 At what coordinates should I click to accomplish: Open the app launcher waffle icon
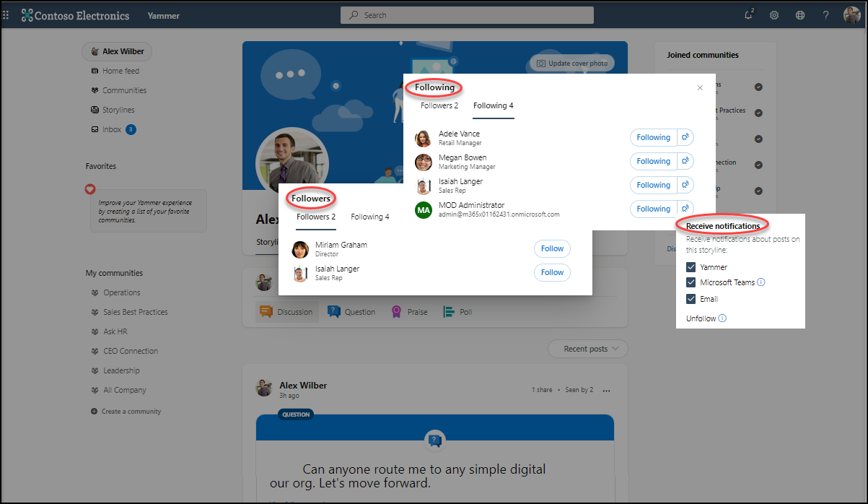coord(7,15)
